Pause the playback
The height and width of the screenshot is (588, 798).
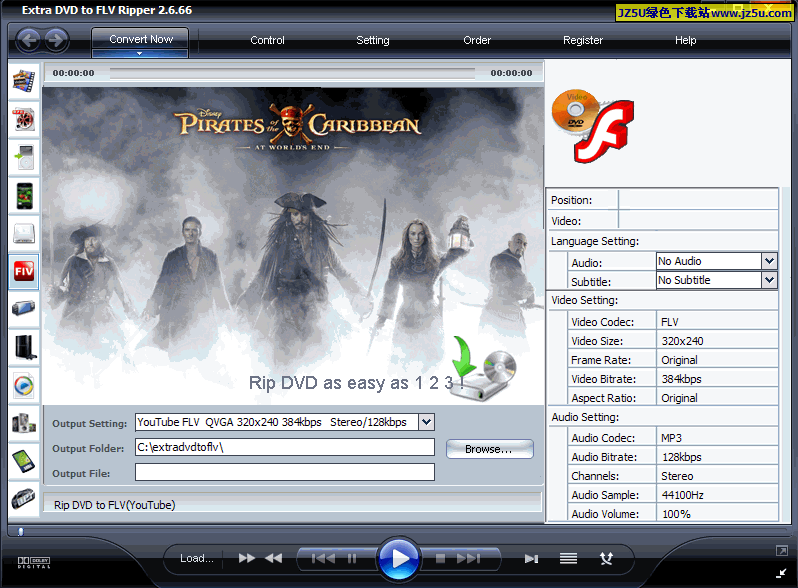click(352, 558)
